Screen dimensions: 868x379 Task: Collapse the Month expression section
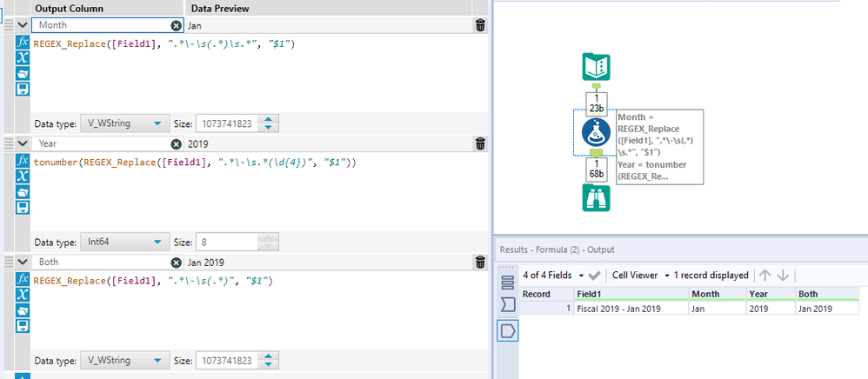point(22,25)
